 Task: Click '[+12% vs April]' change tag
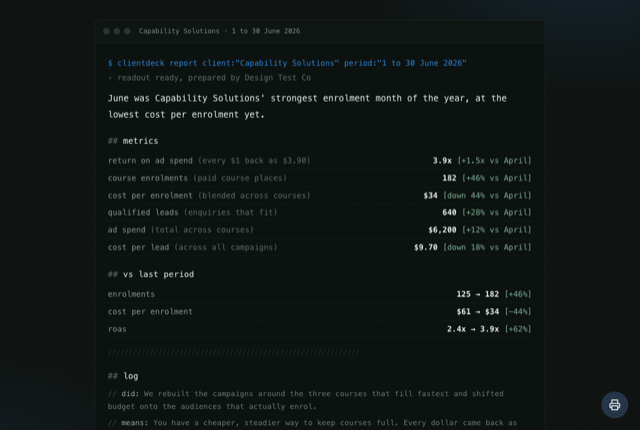[497, 230]
